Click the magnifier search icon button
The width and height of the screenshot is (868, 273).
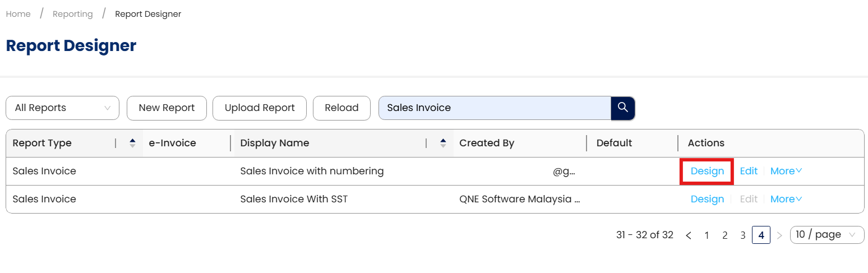622,108
